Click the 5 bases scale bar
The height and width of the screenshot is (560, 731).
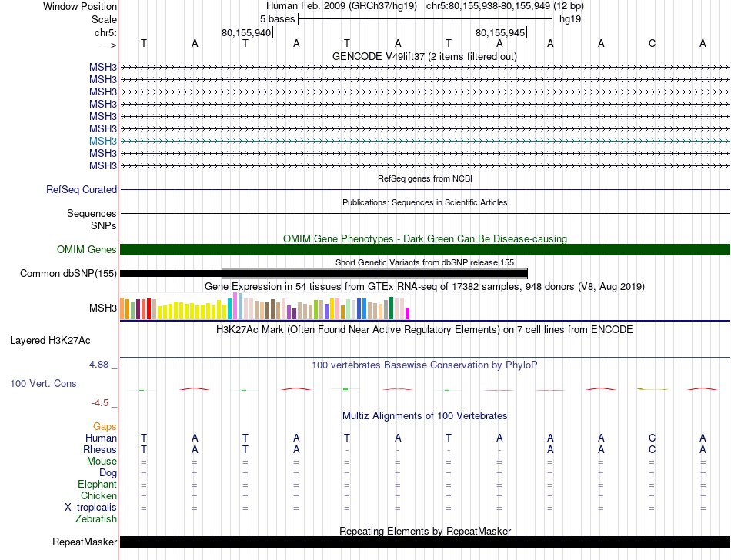pos(426,19)
